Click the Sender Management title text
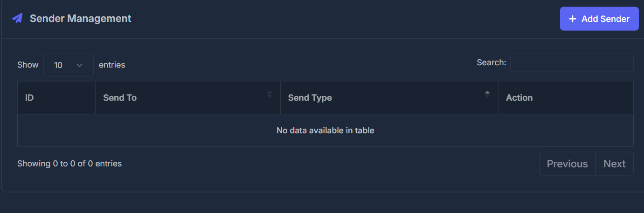Viewport: 644px width, 213px height. tap(81, 19)
